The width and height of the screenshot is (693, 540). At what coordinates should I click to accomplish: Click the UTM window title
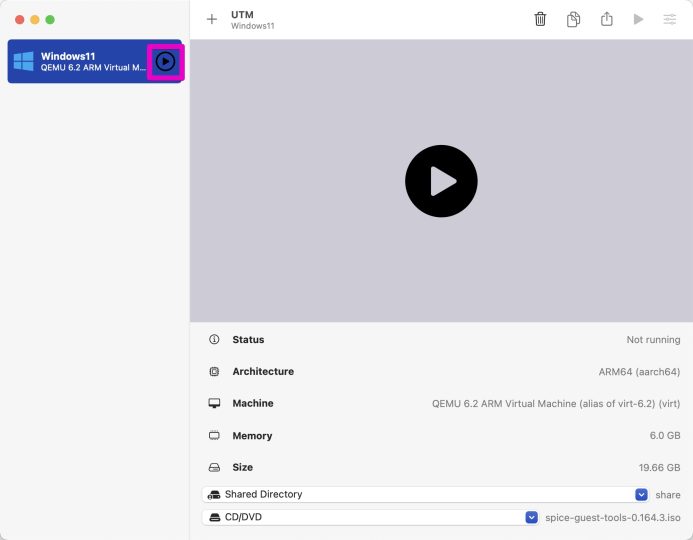(x=242, y=15)
